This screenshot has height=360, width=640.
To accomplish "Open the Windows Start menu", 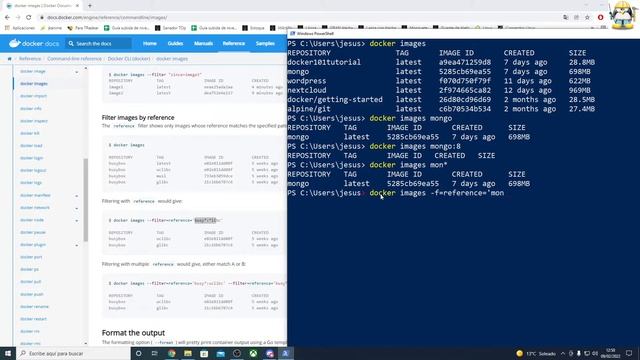I will (x=8, y=353).
